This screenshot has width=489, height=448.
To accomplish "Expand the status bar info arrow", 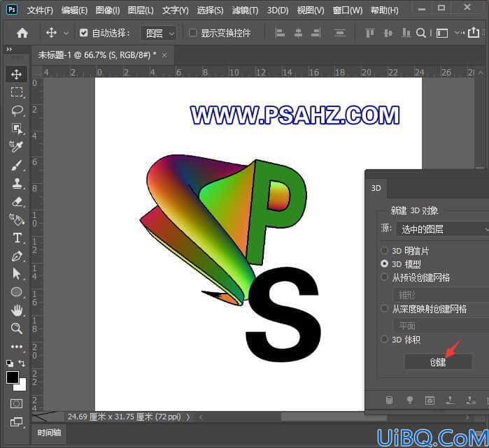I will click(187, 417).
